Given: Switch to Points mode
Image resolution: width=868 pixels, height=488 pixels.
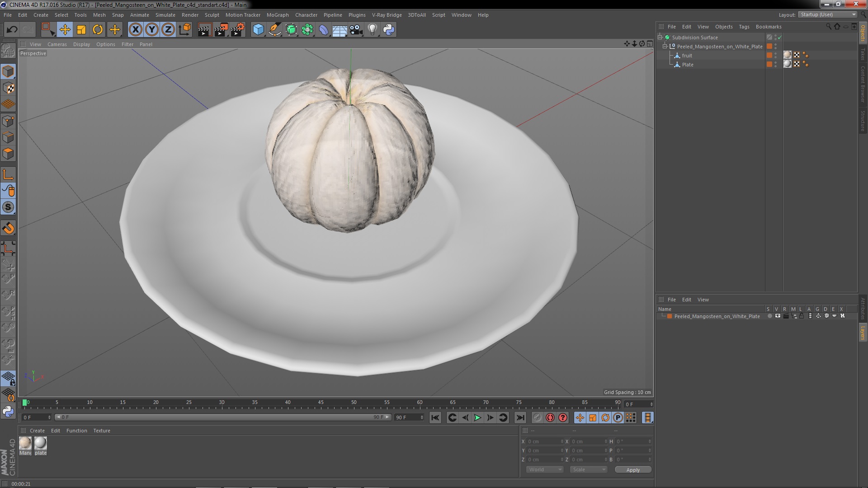Looking at the screenshot, I should point(8,121).
